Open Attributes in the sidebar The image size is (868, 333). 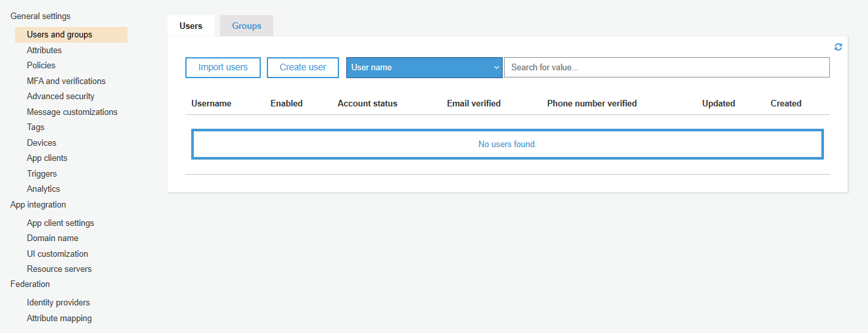click(44, 50)
